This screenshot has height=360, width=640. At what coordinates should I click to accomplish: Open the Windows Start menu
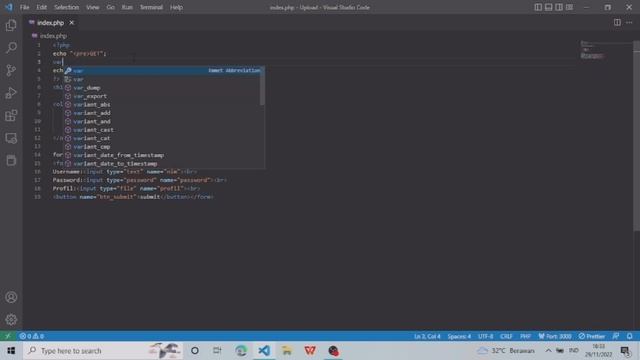(11, 351)
